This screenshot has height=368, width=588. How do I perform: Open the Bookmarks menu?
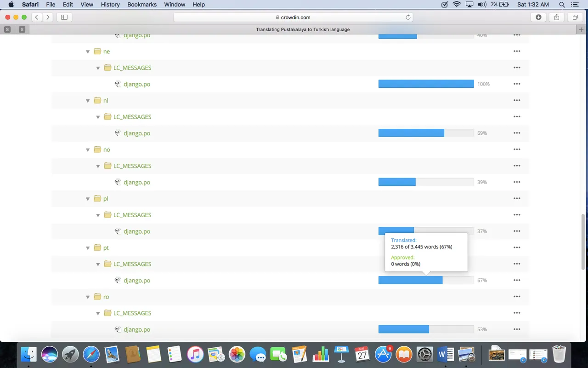[x=142, y=5]
